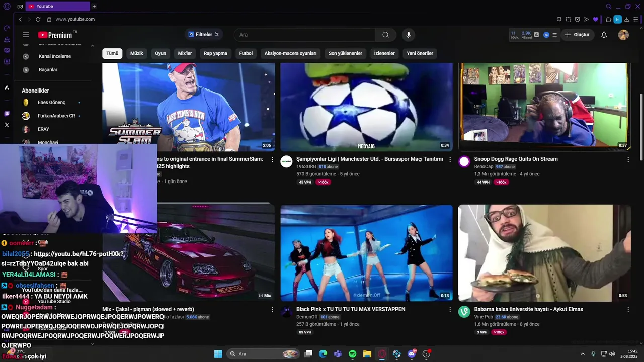Open File Explorer from the taskbar
Image resolution: width=644 pixels, height=362 pixels.
367,354
